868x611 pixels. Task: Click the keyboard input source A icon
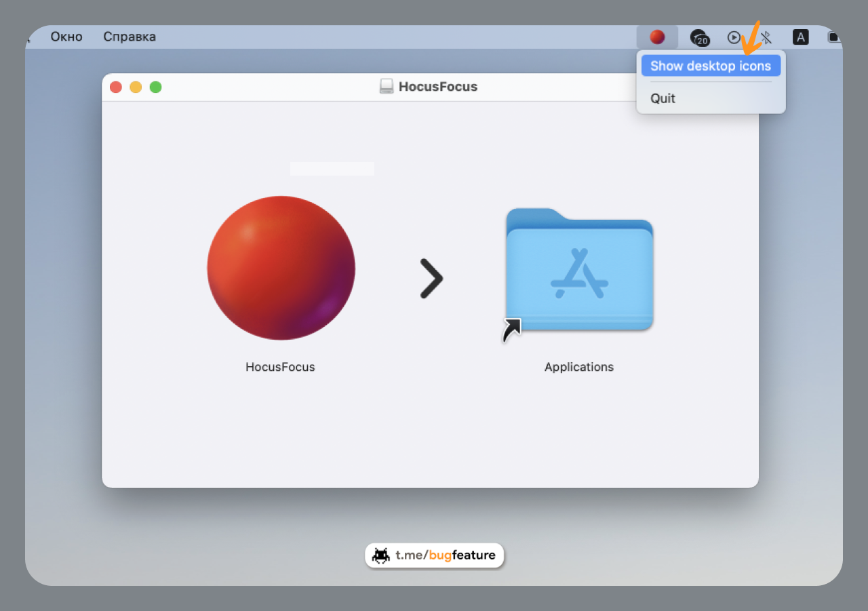pos(801,37)
